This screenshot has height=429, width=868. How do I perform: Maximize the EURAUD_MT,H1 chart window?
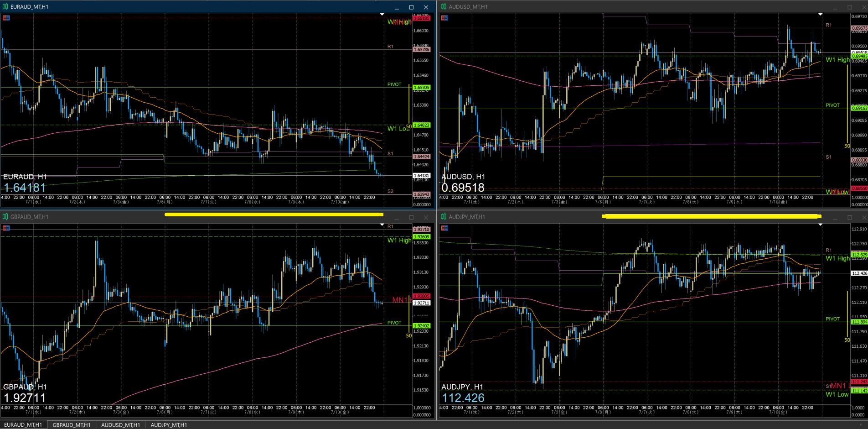tap(411, 7)
